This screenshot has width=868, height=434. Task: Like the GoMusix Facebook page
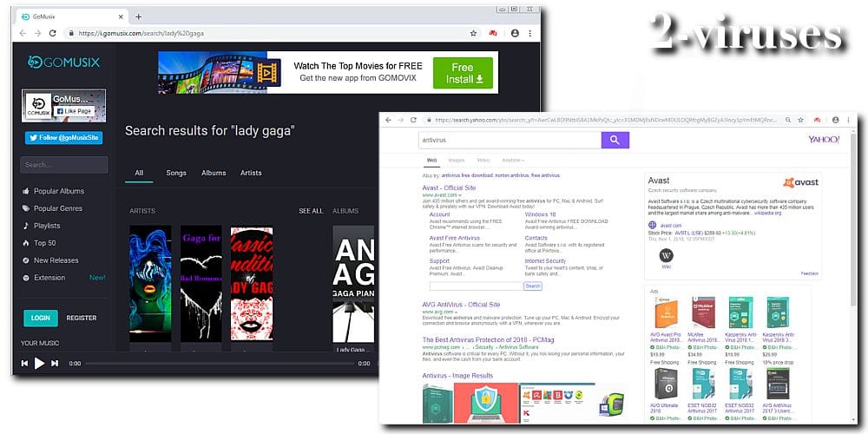tap(74, 111)
